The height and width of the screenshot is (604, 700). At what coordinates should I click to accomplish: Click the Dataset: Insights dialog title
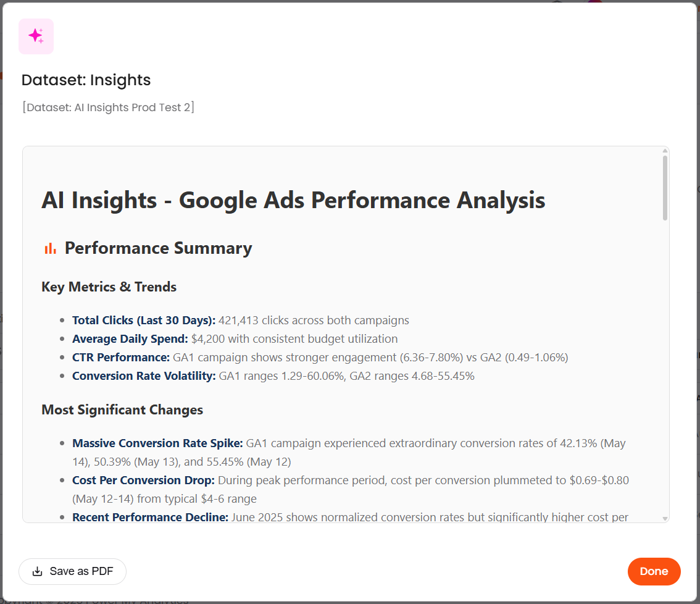pos(86,80)
